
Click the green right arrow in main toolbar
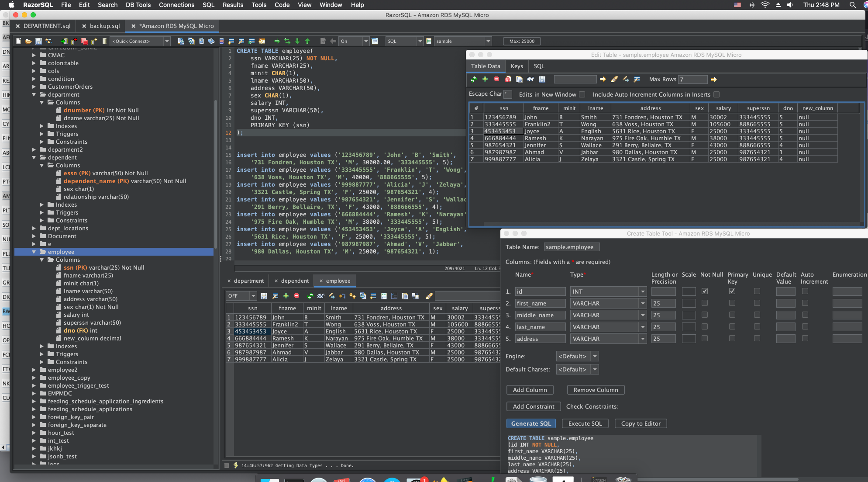coord(277,41)
